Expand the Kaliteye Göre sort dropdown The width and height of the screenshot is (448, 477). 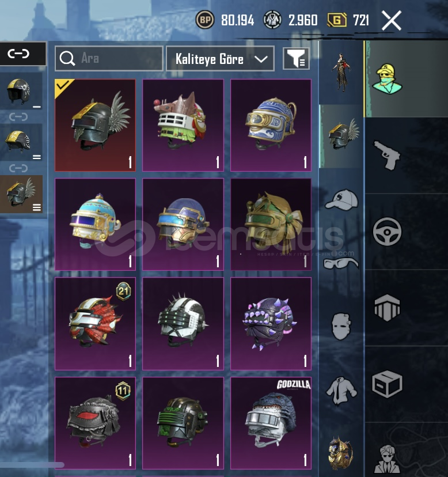point(220,59)
